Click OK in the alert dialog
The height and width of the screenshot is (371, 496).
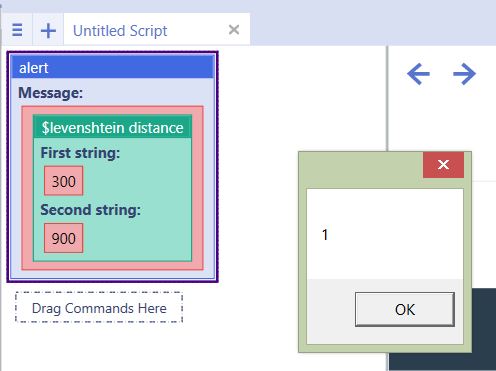click(x=405, y=309)
